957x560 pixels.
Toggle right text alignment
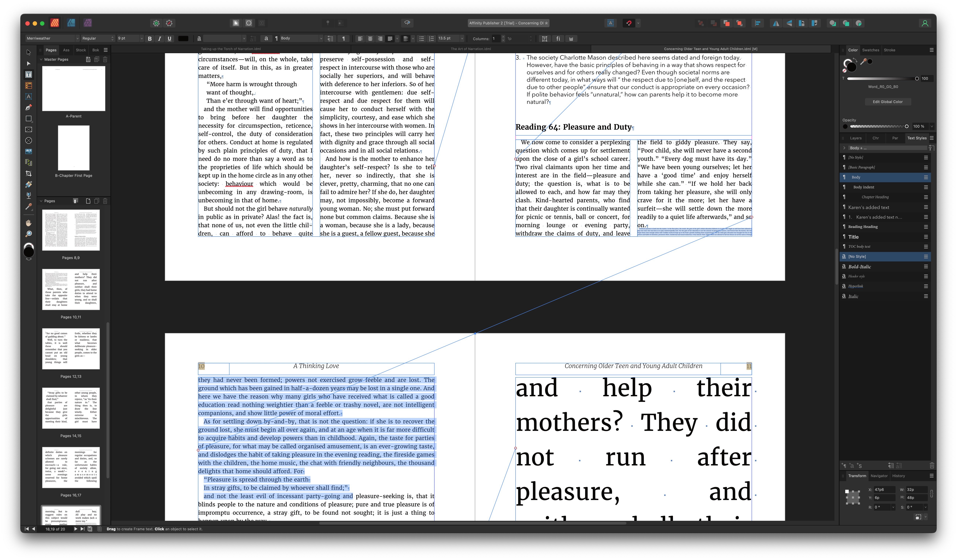(x=380, y=38)
